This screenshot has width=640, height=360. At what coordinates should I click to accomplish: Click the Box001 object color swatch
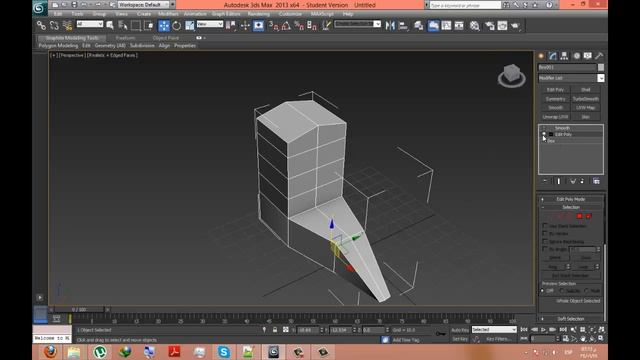tap(601, 67)
